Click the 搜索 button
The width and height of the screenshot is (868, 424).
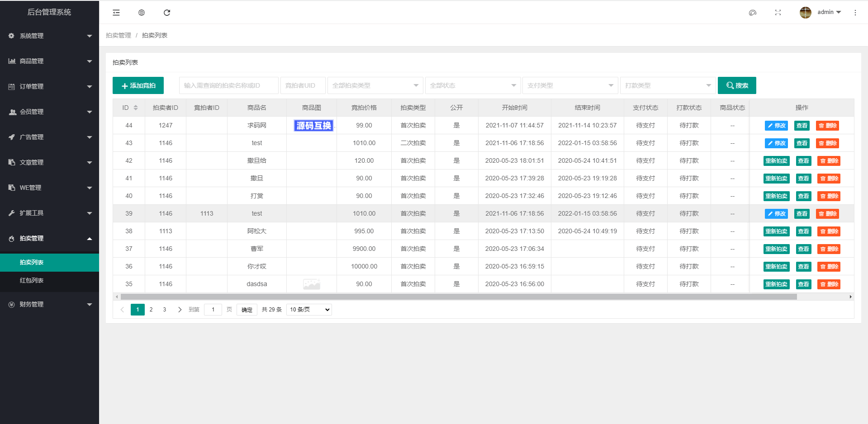tap(737, 85)
